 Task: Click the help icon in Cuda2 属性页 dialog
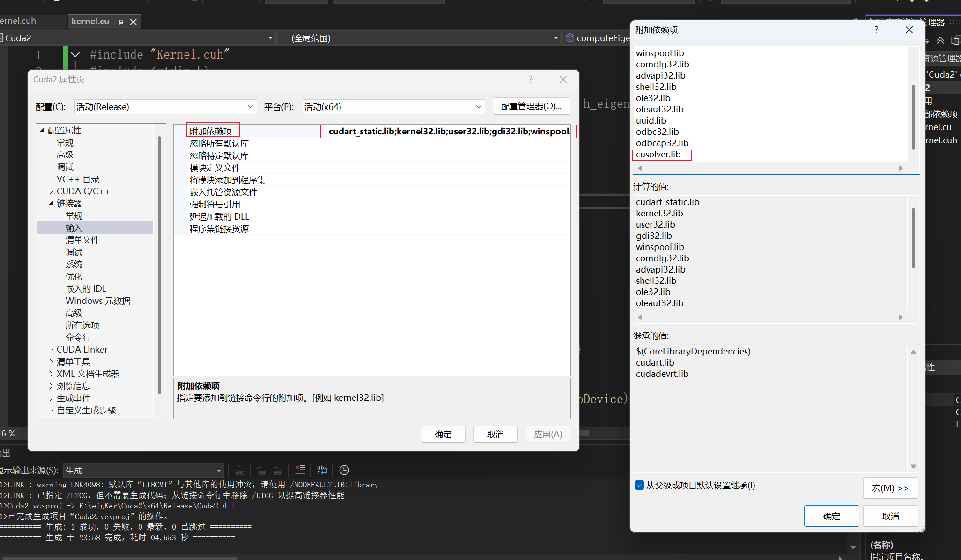click(530, 80)
